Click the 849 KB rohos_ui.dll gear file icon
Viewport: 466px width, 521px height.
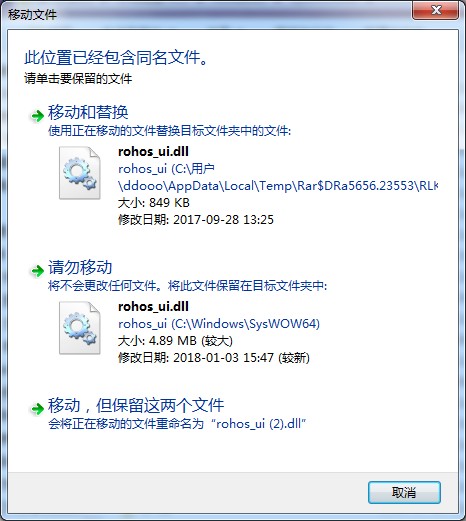pyautogui.click(x=80, y=173)
